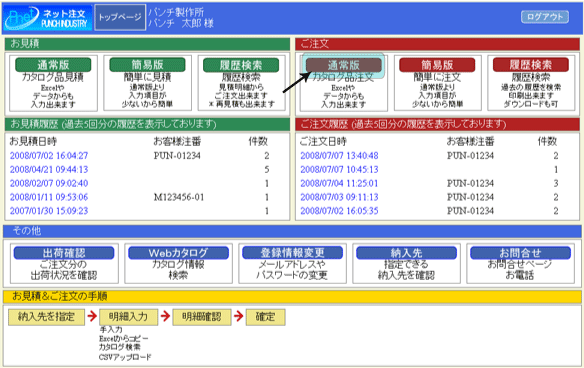Image resolution: width=584 pixels, height=368 pixels.
Task: Open the Webカタログ search
Action: (178, 253)
